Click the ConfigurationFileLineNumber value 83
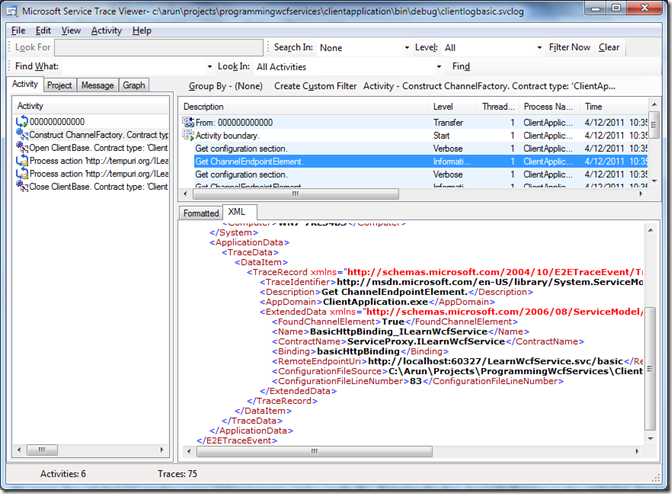This screenshot has height=494, width=672. click(x=416, y=381)
